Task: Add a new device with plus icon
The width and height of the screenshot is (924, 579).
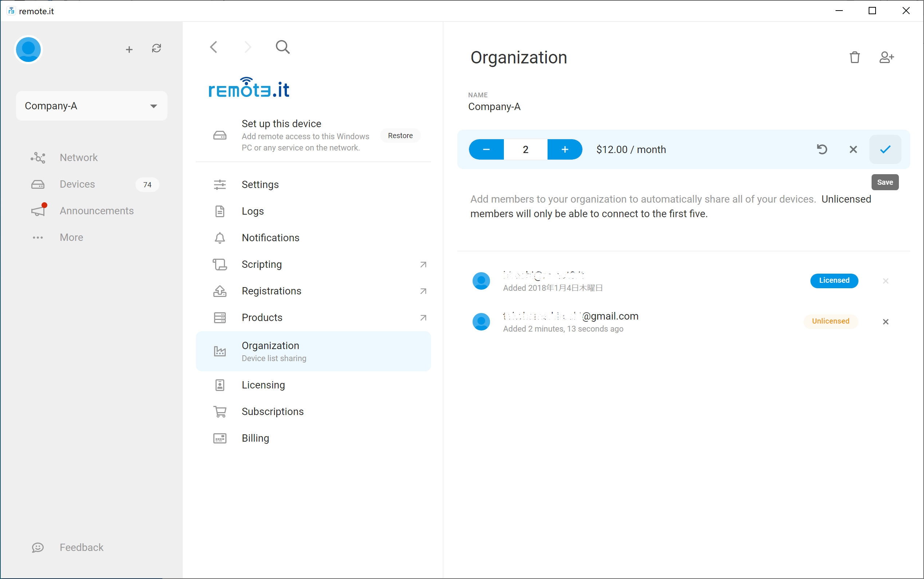Action: [x=129, y=50]
